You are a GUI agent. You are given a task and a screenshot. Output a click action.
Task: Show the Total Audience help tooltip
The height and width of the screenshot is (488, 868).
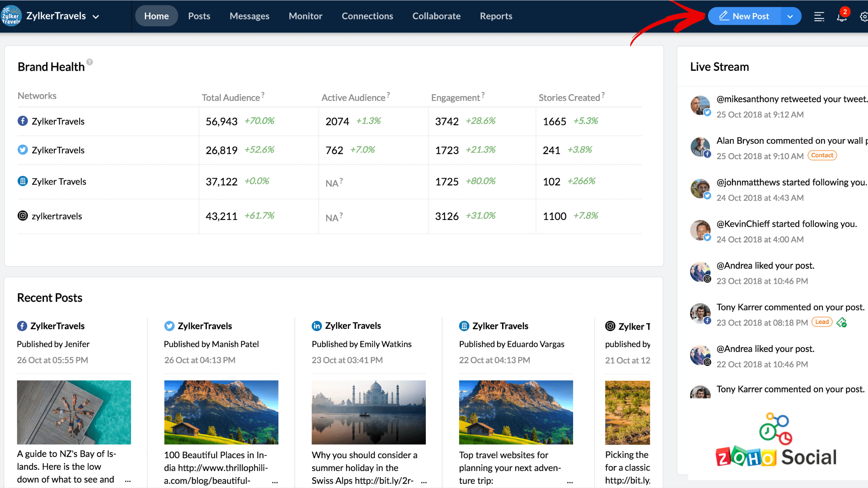coord(263,94)
